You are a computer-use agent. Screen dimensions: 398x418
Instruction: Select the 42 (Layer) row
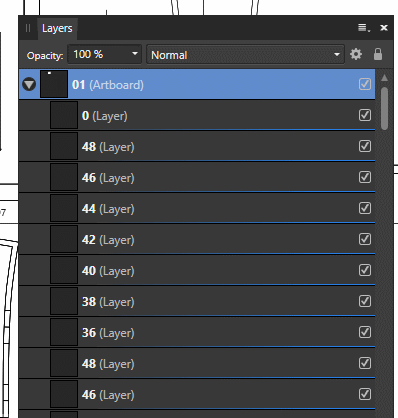197,239
